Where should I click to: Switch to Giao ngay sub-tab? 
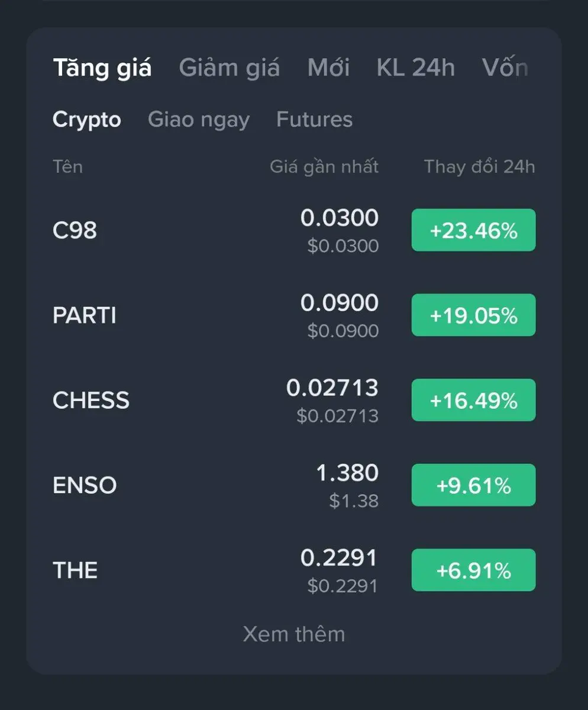(x=199, y=120)
